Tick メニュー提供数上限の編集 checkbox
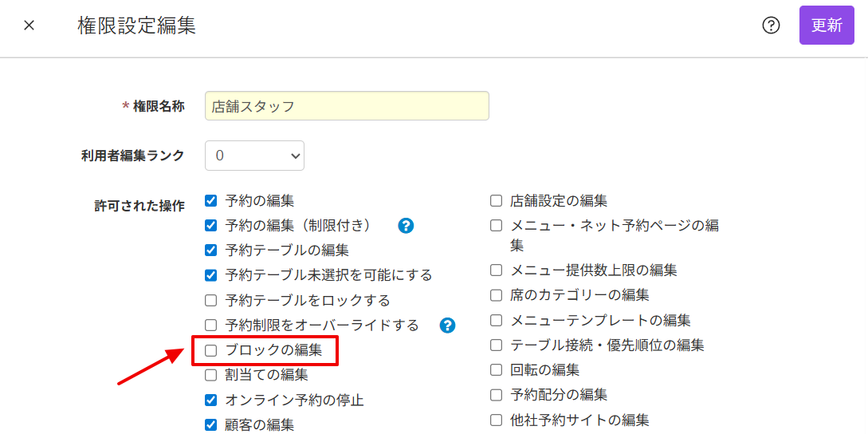 (496, 270)
